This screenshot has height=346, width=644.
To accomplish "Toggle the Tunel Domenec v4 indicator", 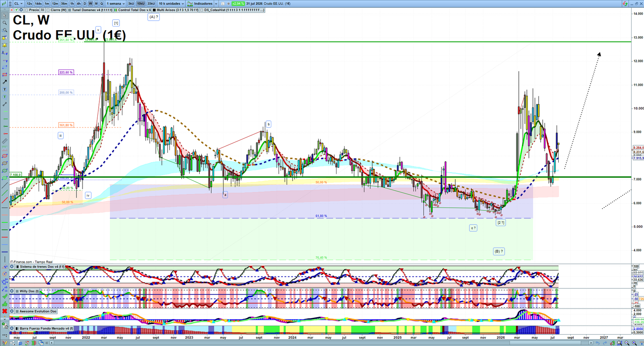I will tap(70, 10).
